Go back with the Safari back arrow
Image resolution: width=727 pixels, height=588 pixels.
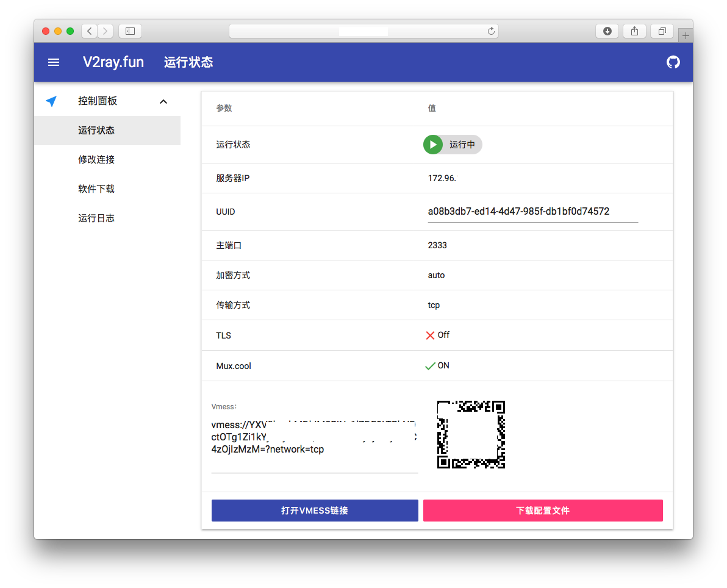[x=90, y=31]
